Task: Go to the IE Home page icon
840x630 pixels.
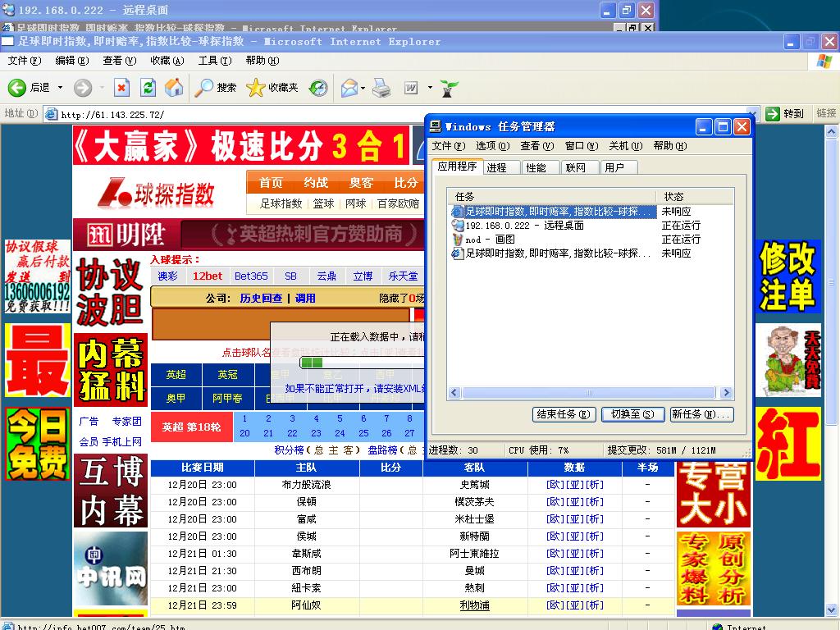Action: [174, 88]
